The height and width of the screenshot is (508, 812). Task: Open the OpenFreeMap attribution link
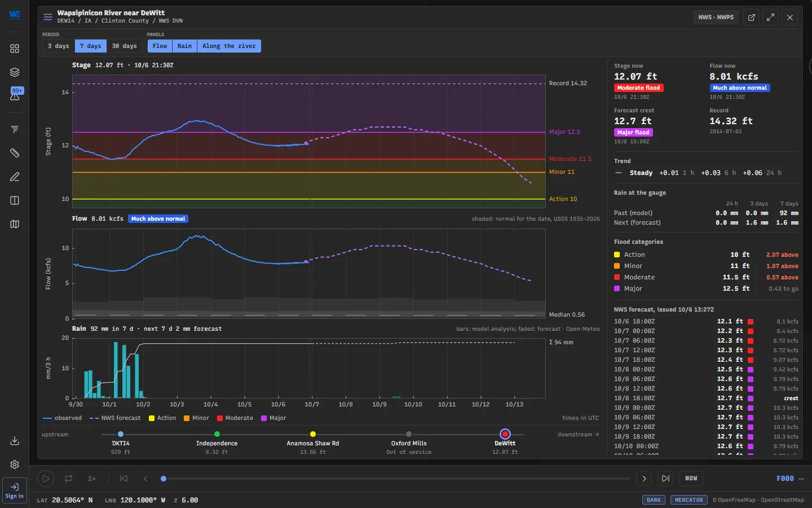(736, 500)
